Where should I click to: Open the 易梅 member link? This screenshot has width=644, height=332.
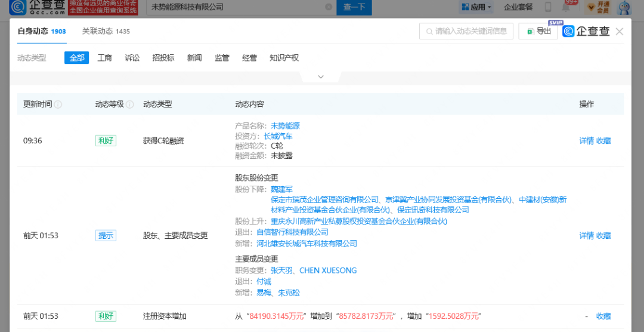point(264,293)
